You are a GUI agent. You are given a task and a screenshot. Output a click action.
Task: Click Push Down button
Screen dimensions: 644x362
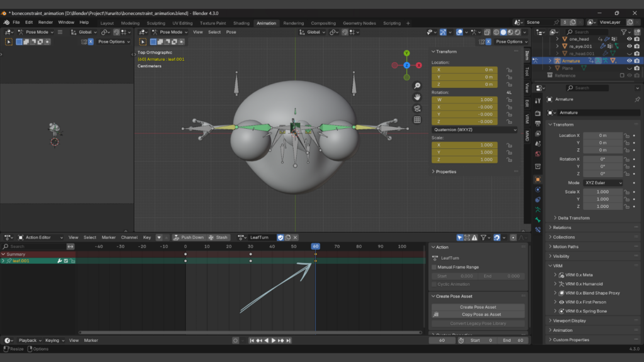click(189, 237)
